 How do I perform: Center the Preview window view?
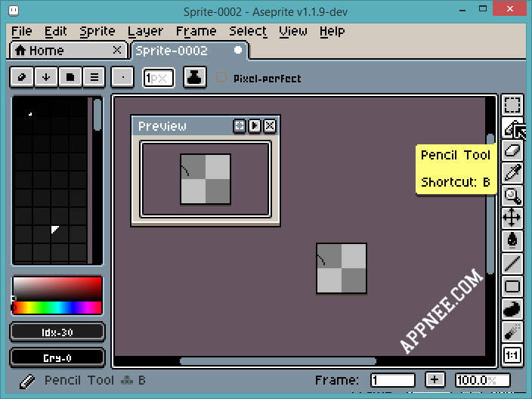click(240, 126)
